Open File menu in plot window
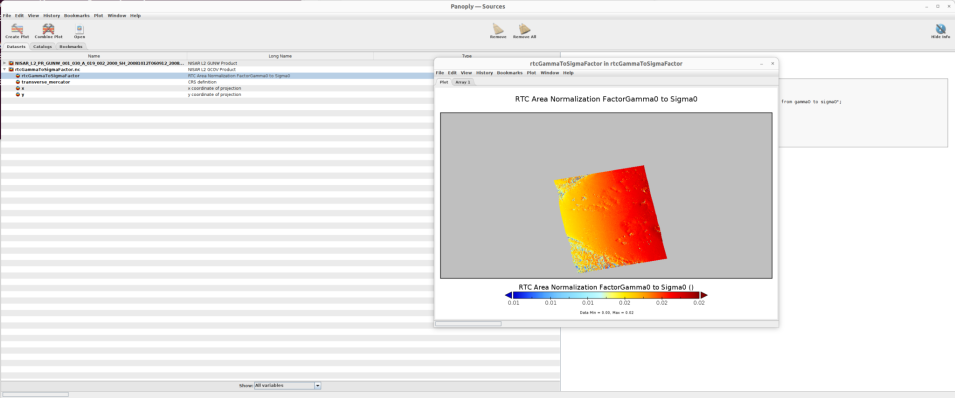This screenshot has width=955, height=398. pyautogui.click(x=440, y=73)
